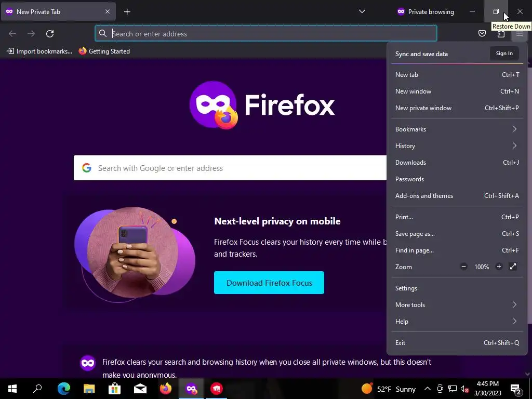The height and width of the screenshot is (399, 532).
Task: Select the New Private Tab tab
Action: (58, 12)
